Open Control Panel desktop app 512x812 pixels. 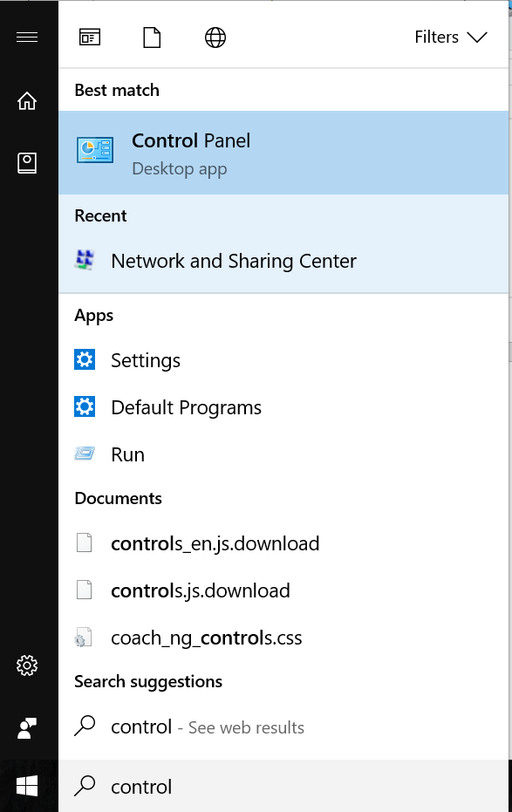click(283, 153)
